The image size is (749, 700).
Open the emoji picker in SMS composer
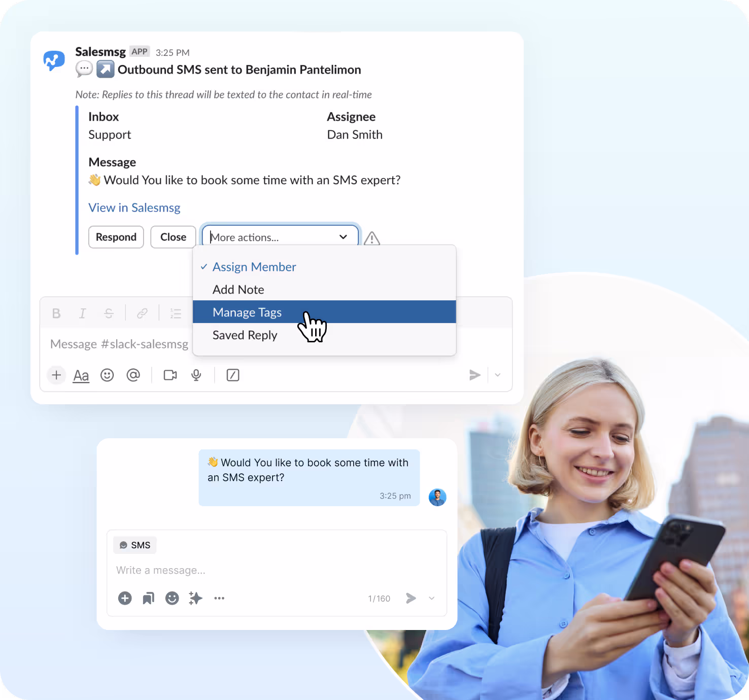172,599
